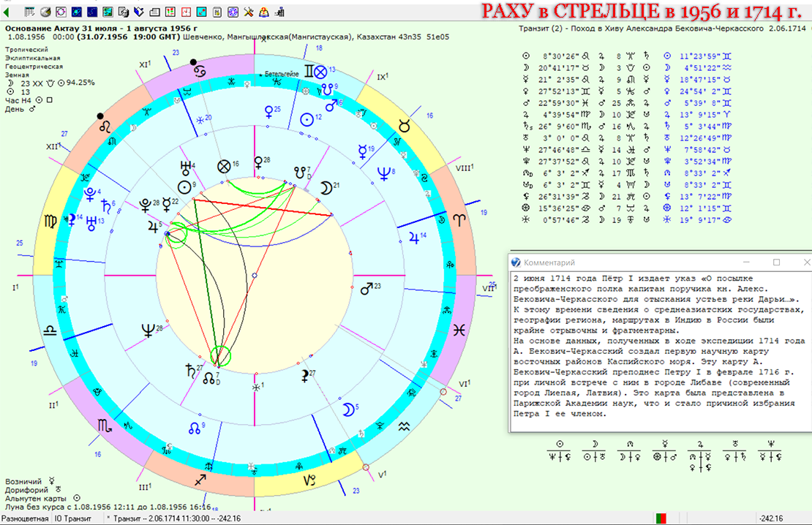Click the geographic map icon in toolbar

pos(108,12)
